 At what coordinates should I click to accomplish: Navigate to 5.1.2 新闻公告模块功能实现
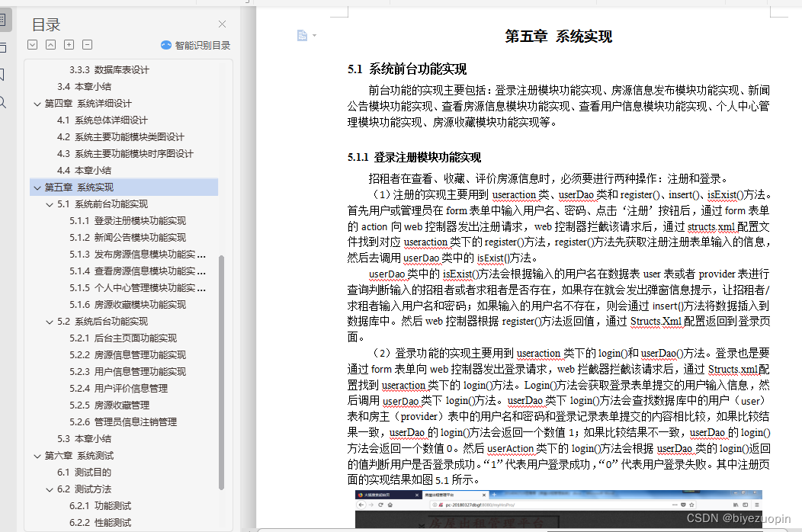tap(128, 237)
